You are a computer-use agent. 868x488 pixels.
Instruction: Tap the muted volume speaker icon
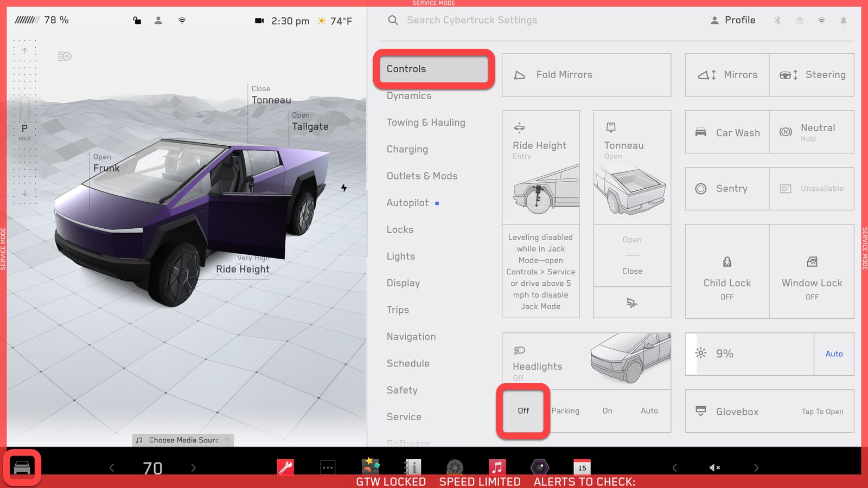tap(715, 467)
